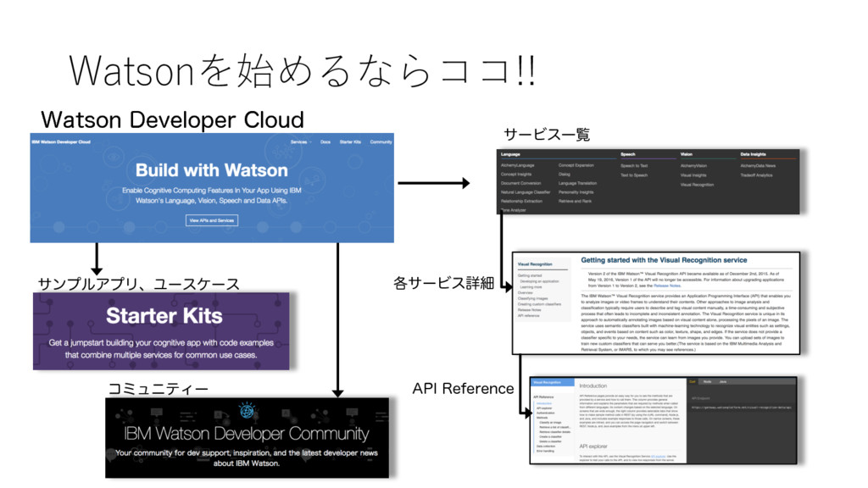Click the API Endpoint URL text
Screen dimensions: 868x488
741,408
